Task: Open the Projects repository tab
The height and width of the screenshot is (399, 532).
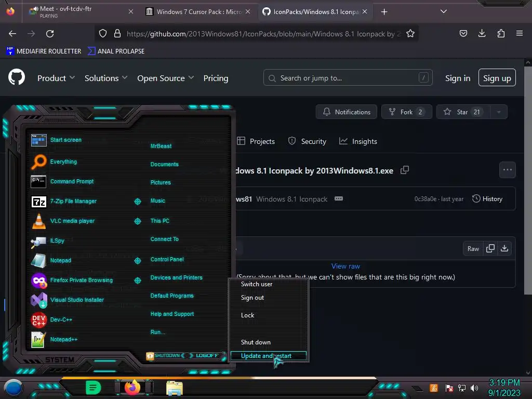Action: coord(256,141)
